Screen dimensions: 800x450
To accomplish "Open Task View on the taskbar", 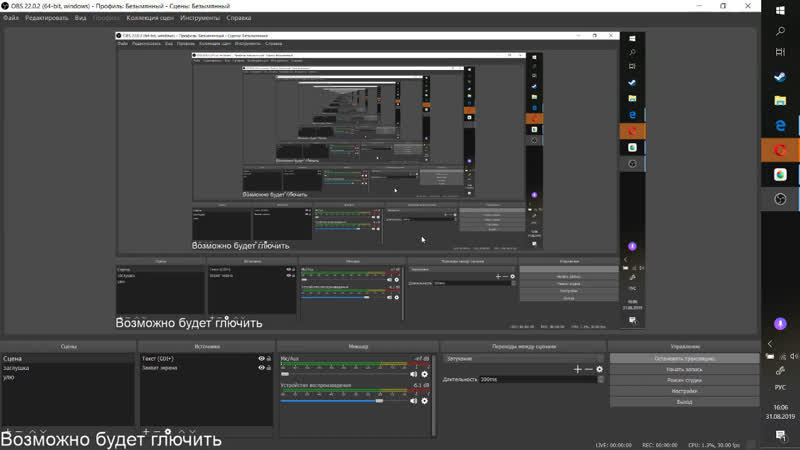I will coord(780,52).
